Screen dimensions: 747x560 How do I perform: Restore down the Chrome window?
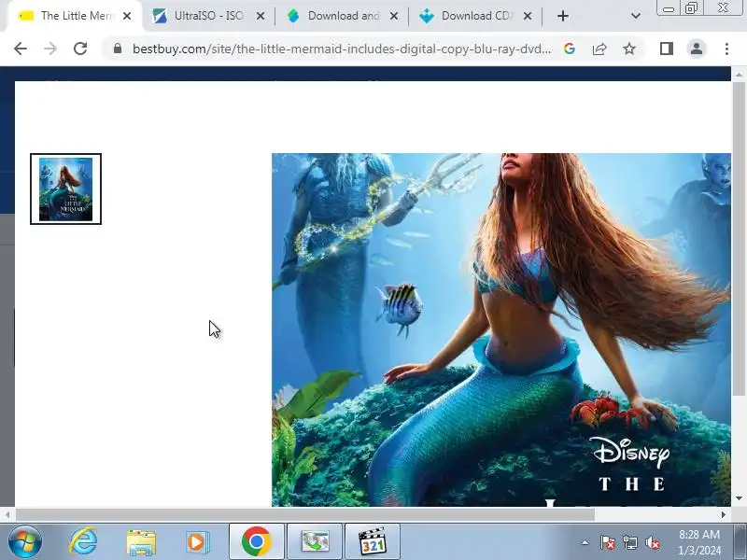pyautogui.click(x=691, y=8)
